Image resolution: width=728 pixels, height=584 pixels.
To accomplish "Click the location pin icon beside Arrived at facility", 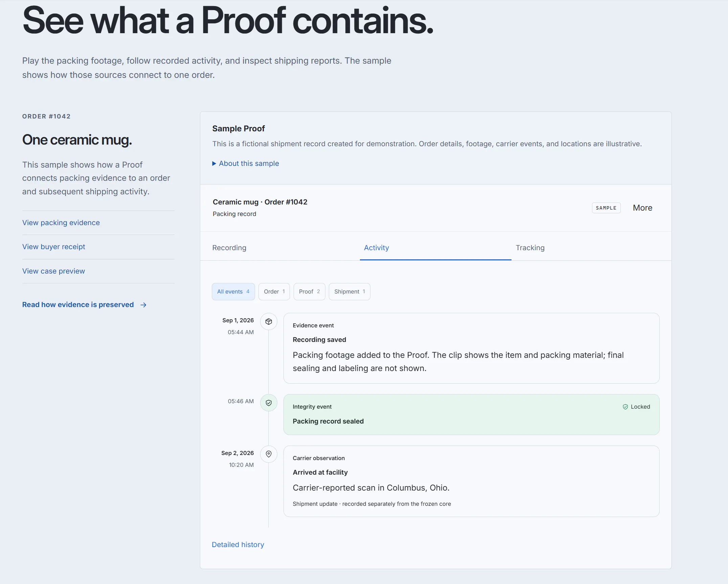I will pyautogui.click(x=269, y=454).
